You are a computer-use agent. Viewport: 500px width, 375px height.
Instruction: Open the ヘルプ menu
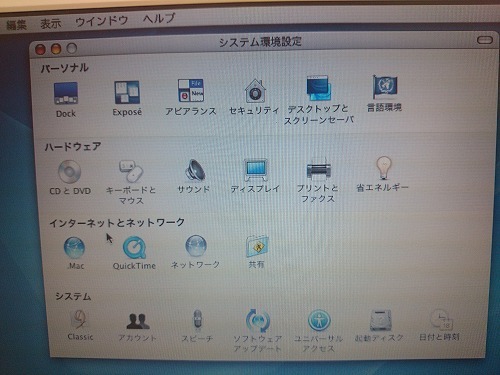click(x=159, y=18)
